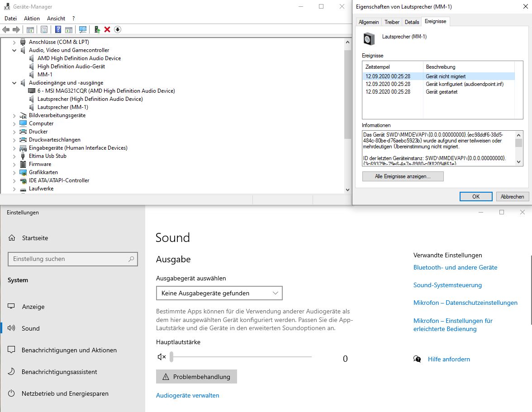Viewport: 532px width, 412px height.
Task: Click the Hauptlautstärke slider handle
Action: coord(172,357)
